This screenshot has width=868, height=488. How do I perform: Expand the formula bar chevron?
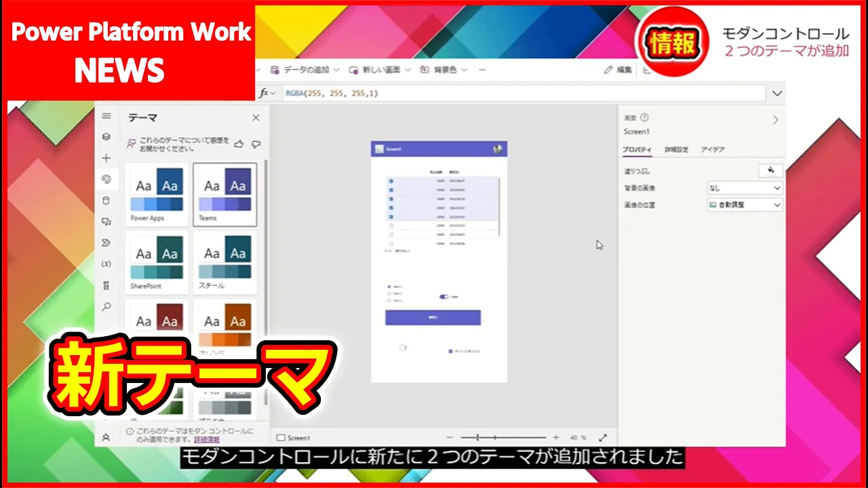coord(777,94)
